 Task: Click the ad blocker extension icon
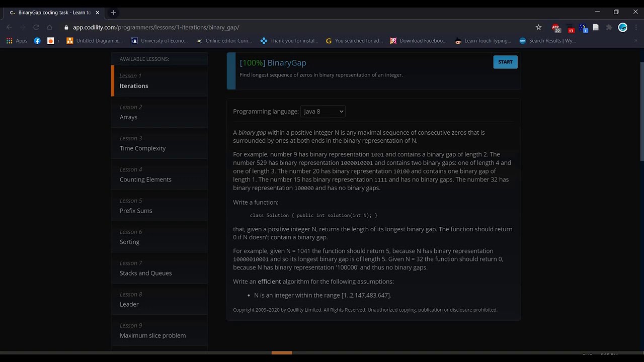click(x=556, y=28)
